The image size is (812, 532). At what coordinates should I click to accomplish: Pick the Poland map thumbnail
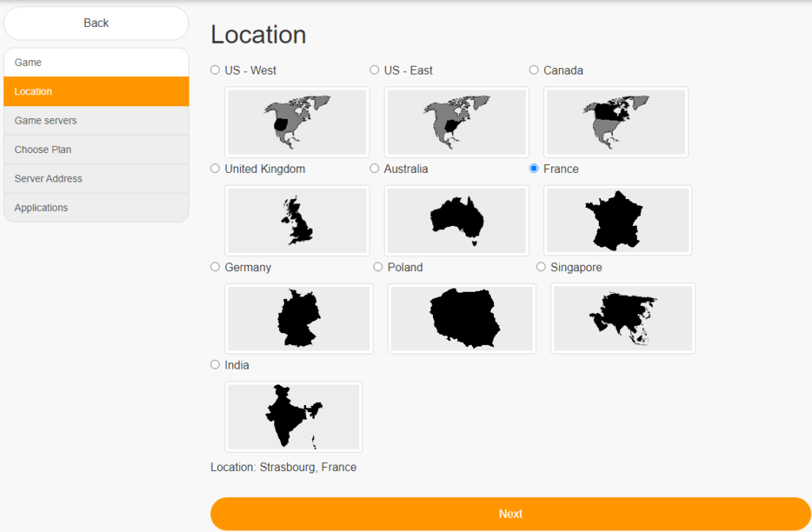462,319
